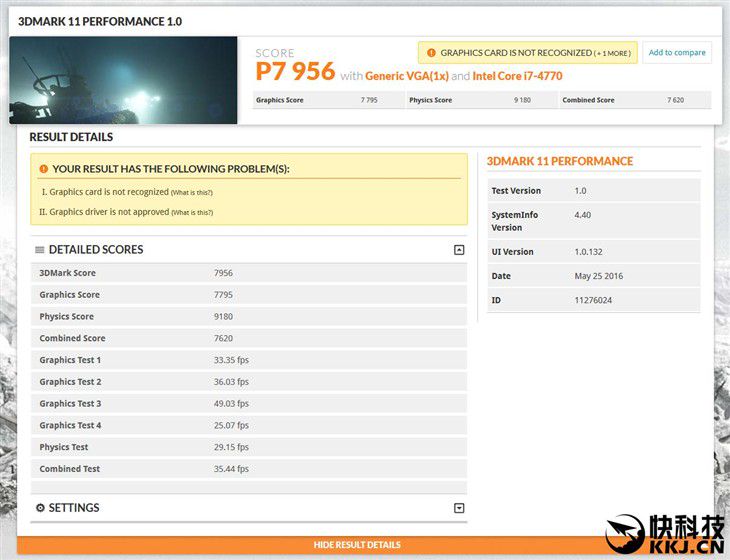This screenshot has height=560, width=730.
Task: Open 'What is this?' for unapproved driver
Action: pos(192,213)
